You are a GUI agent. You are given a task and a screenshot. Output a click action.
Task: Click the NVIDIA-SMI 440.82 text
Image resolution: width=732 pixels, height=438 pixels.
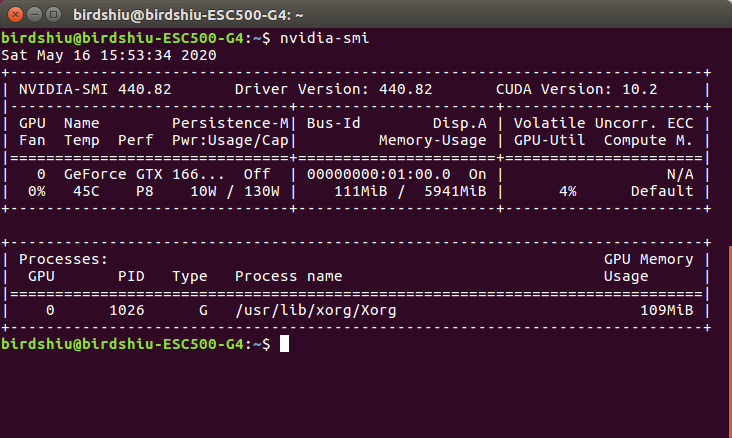95,89
